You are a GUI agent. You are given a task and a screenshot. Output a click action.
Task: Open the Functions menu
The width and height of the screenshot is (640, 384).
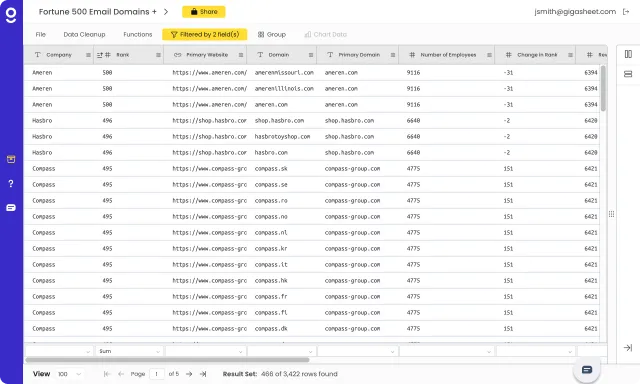138,34
